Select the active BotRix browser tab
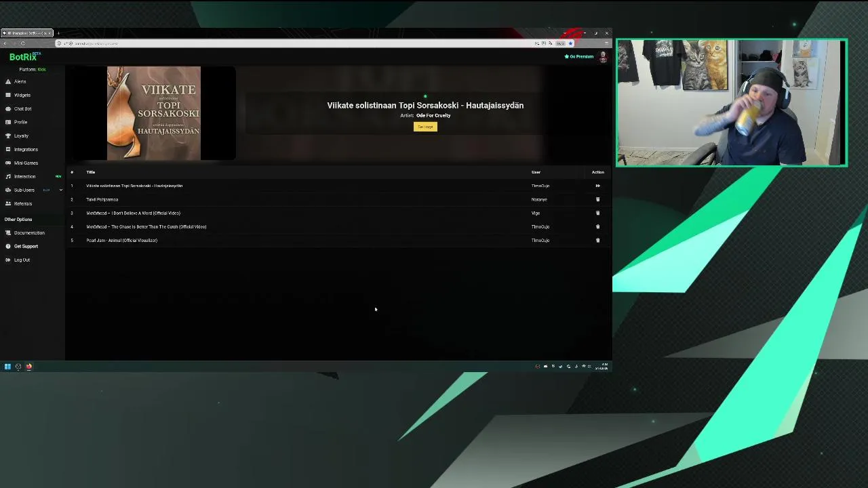Image resolution: width=868 pixels, height=488 pixels. tap(27, 33)
